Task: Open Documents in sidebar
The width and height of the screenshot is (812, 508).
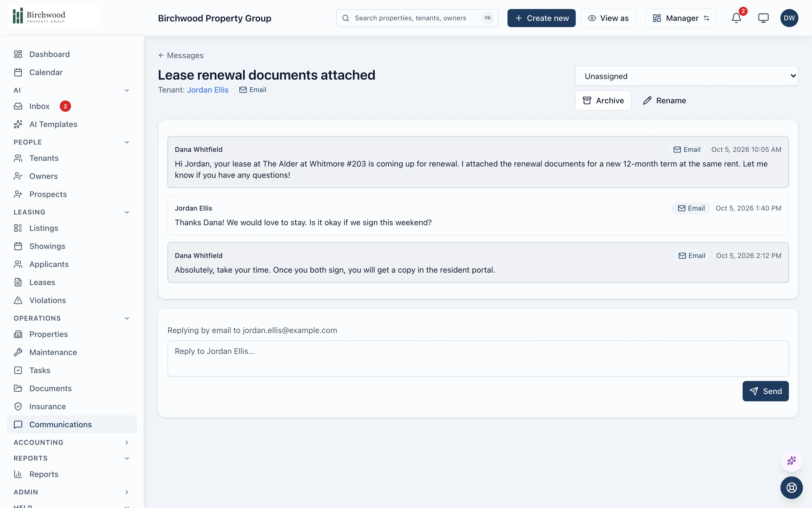Action: coord(72,388)
